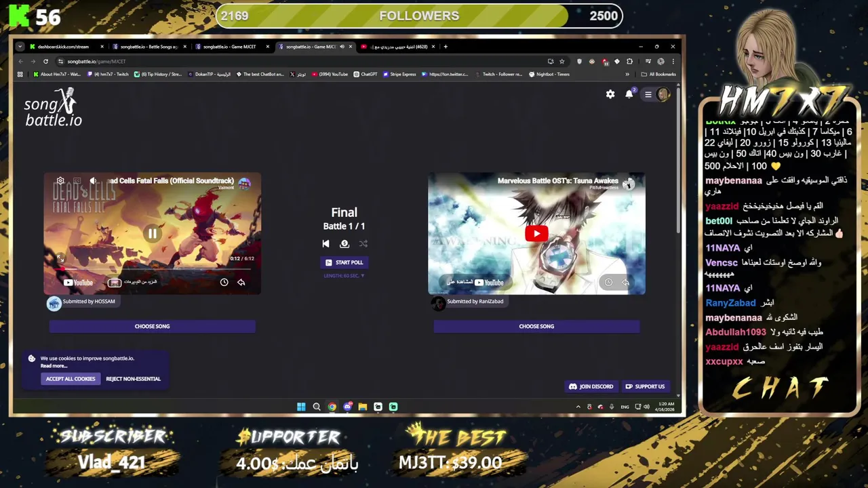Open Valmont channel avatar on left video

point(244,183)
